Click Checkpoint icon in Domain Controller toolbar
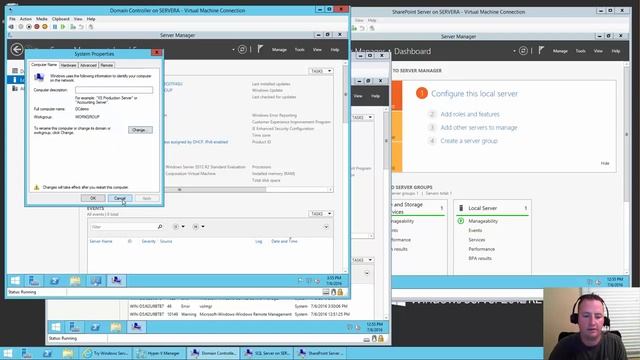 point(73,27)
